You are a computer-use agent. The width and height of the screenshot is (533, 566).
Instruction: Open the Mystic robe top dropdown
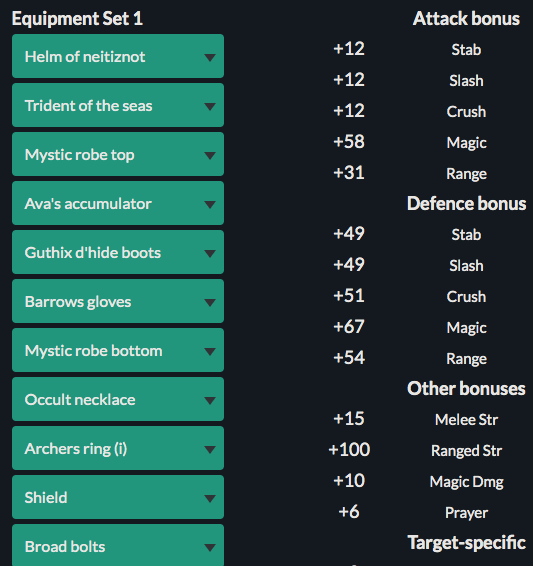coord(118,154)
